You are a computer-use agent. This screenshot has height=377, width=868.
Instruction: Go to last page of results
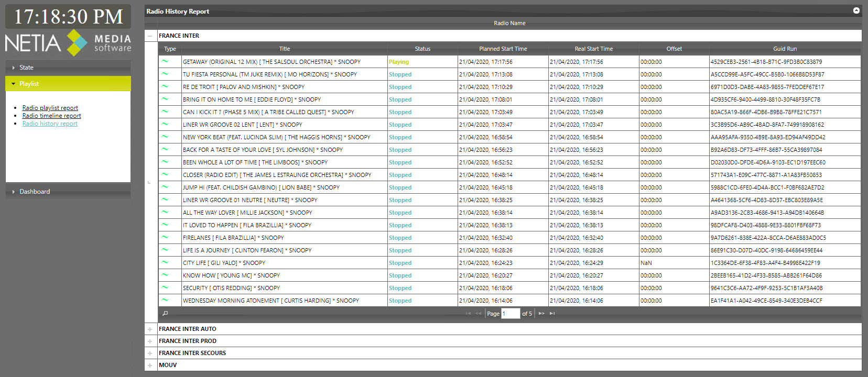click(552, 314)
